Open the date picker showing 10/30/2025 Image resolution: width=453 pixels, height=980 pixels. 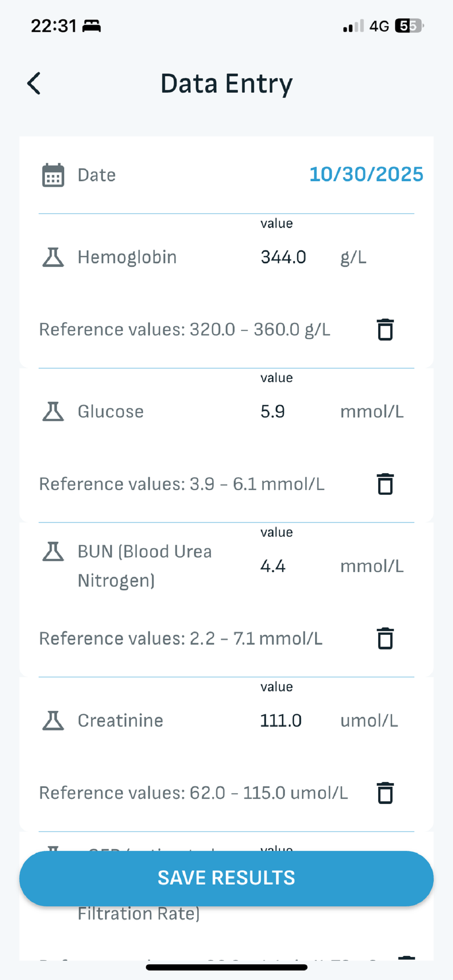click(x=366, y=174)
